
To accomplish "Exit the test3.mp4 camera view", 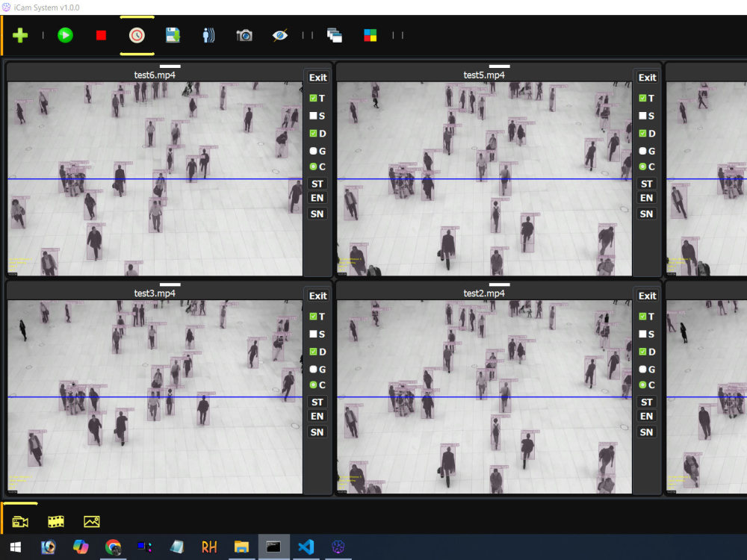I will [x=317, y=296].
